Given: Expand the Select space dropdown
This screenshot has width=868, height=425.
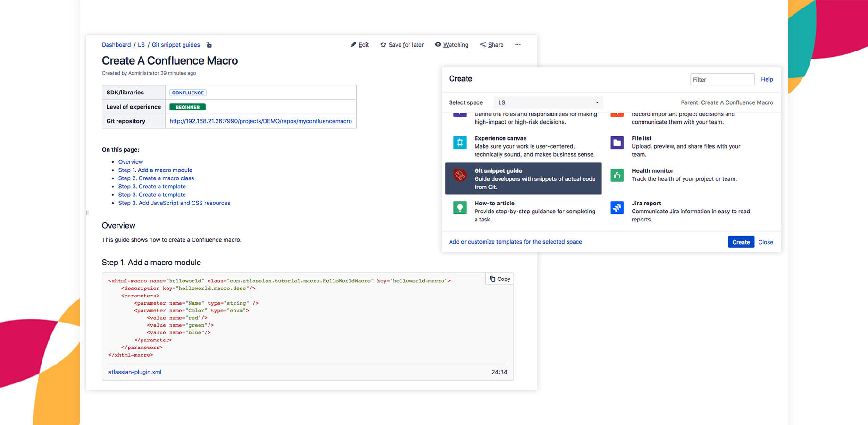Looking at the screenshot, I should tap(548, 102).
